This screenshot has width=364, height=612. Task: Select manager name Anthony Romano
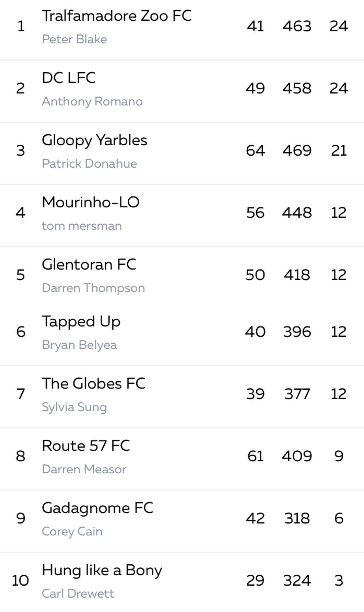92,101
